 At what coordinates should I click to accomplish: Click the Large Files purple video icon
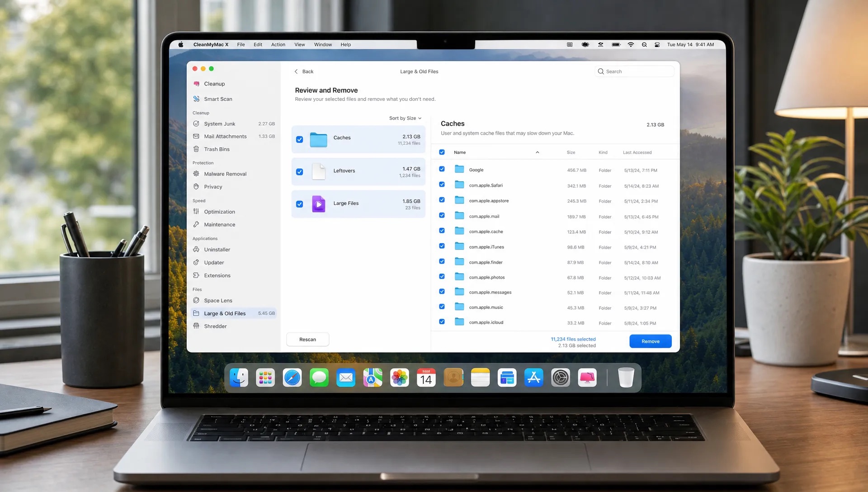[319, 204]
